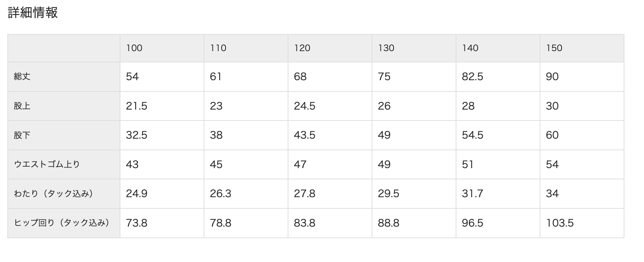Select the 120 size column header
This screenshot has height=262, width=644.
[302, 48]
